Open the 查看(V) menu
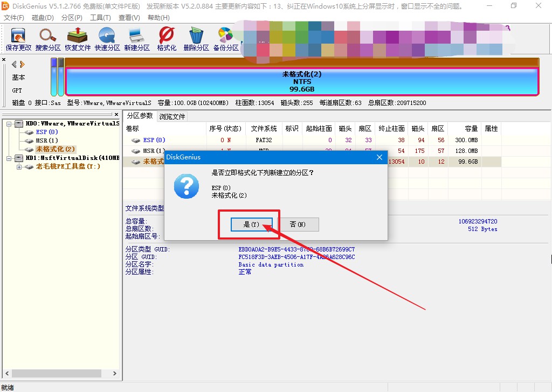552x392 pixels. (129, 18)
